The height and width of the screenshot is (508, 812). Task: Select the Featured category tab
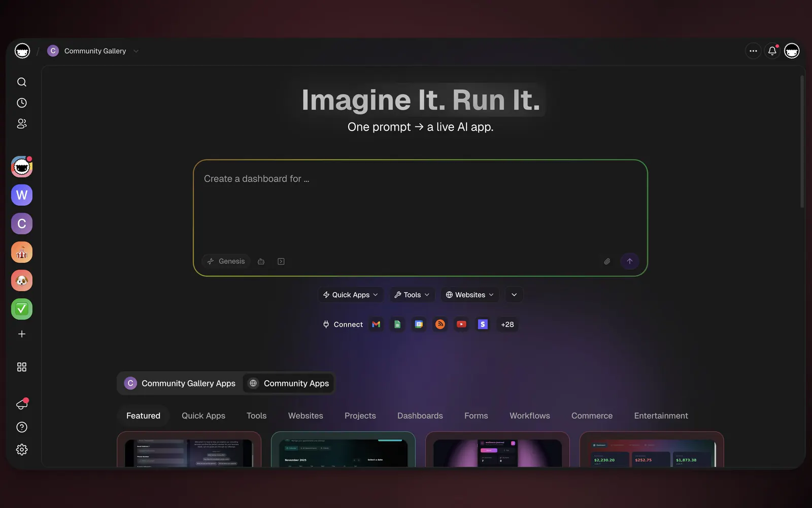[143, 416]
